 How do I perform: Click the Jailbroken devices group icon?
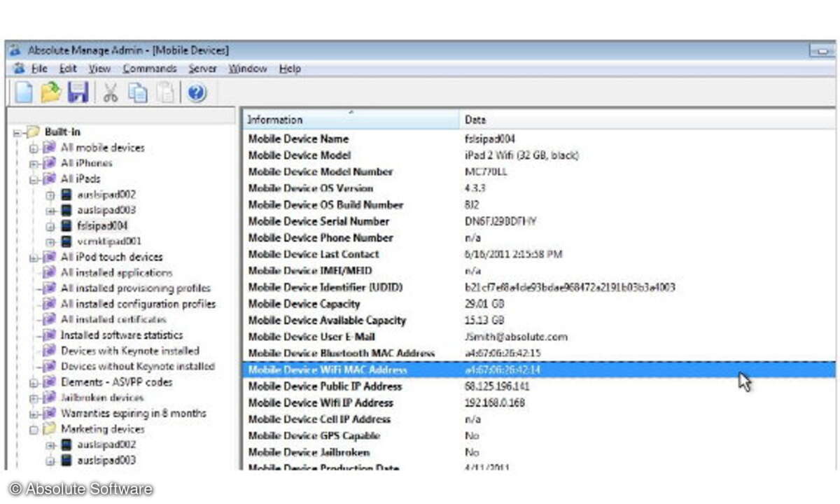49,398
